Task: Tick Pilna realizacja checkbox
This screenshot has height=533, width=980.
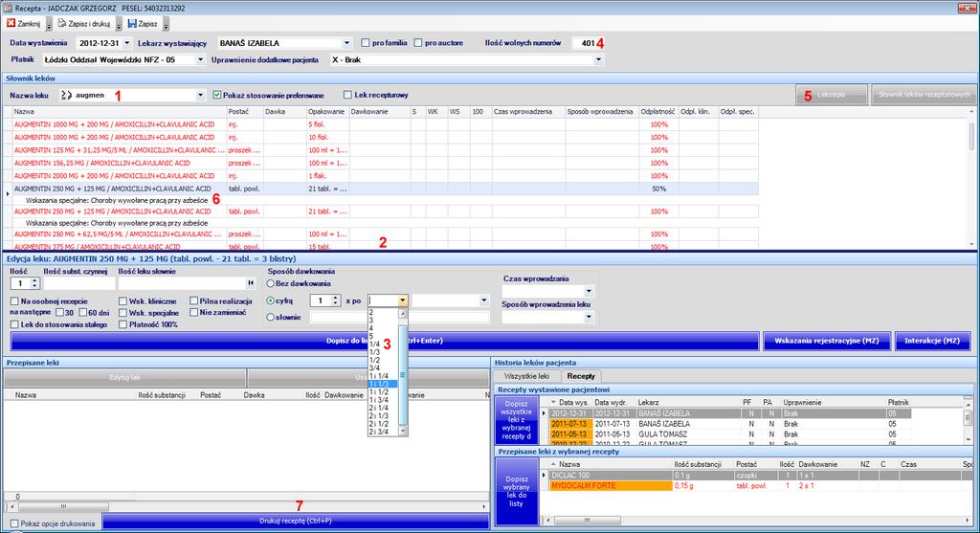Action: pyautogui.click(x=193, y=301)
